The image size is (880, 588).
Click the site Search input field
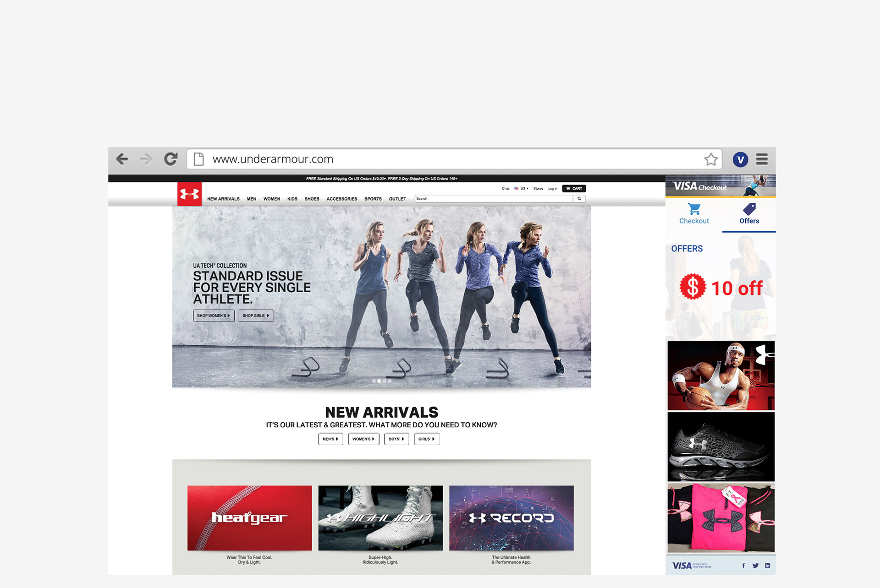[x=494, y=199]
